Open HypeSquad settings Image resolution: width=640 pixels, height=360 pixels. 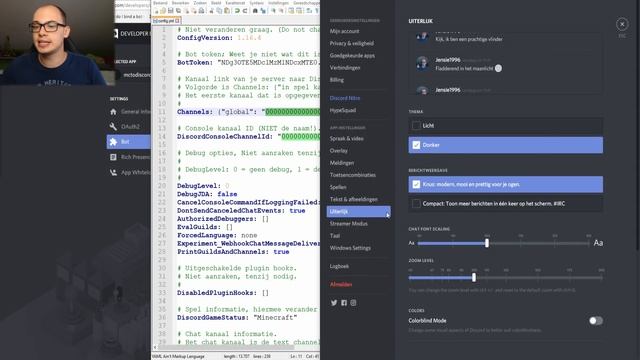[x=343, y=110]
